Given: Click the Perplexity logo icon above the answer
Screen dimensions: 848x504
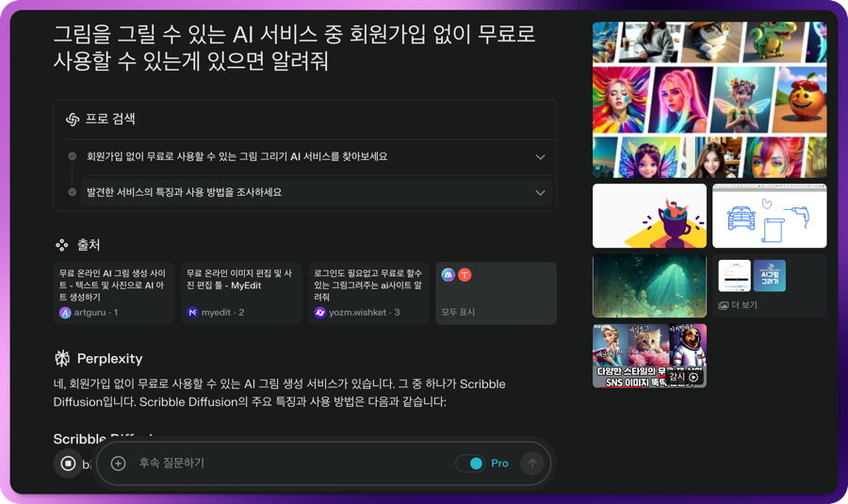Looking at the screenshot, I should (62, 358).
